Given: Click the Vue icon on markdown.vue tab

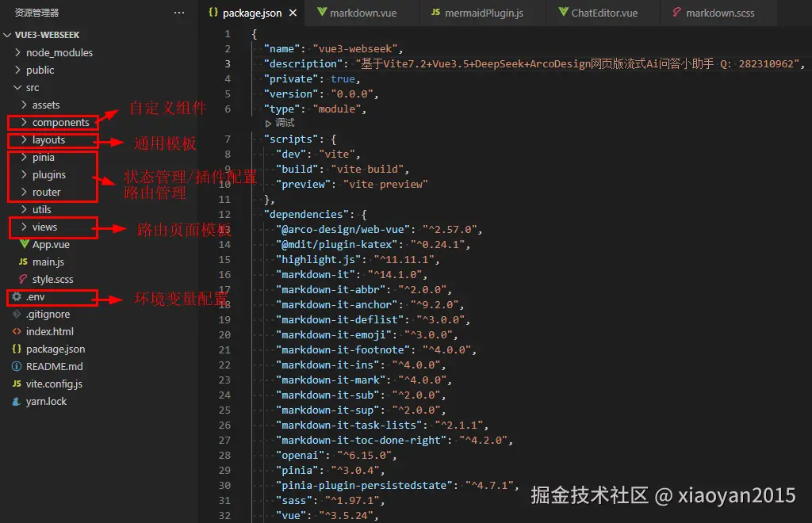Looking at the screenshot, I should point(322,12).
